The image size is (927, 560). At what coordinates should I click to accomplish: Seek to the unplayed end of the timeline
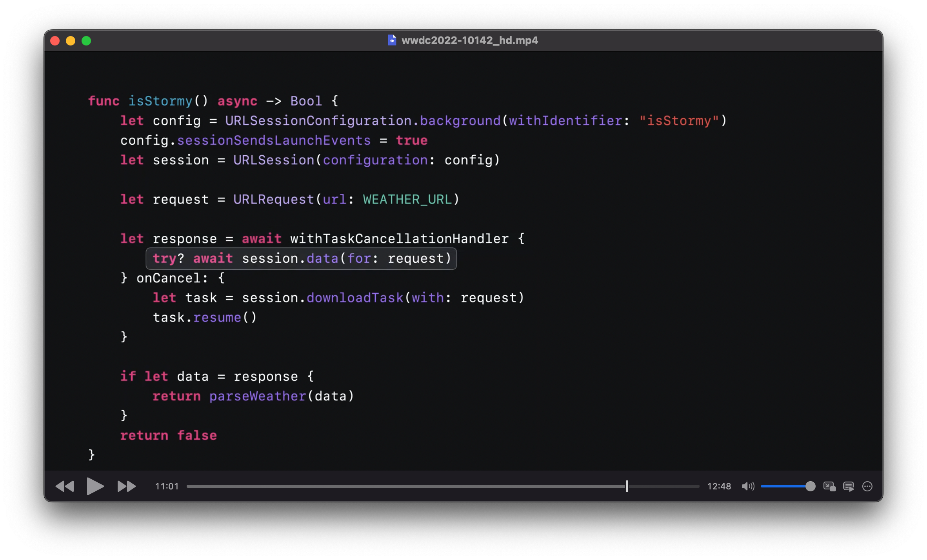pos(697,486)
